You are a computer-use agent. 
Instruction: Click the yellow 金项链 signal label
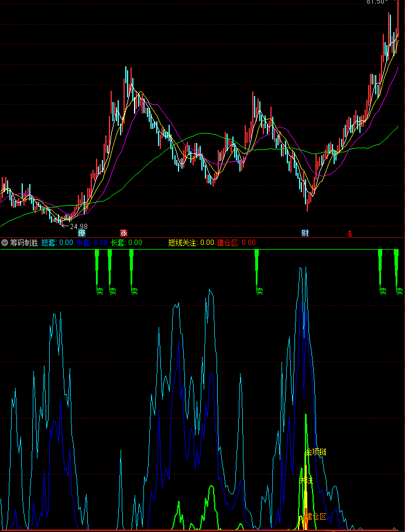(x=316, y=452)
